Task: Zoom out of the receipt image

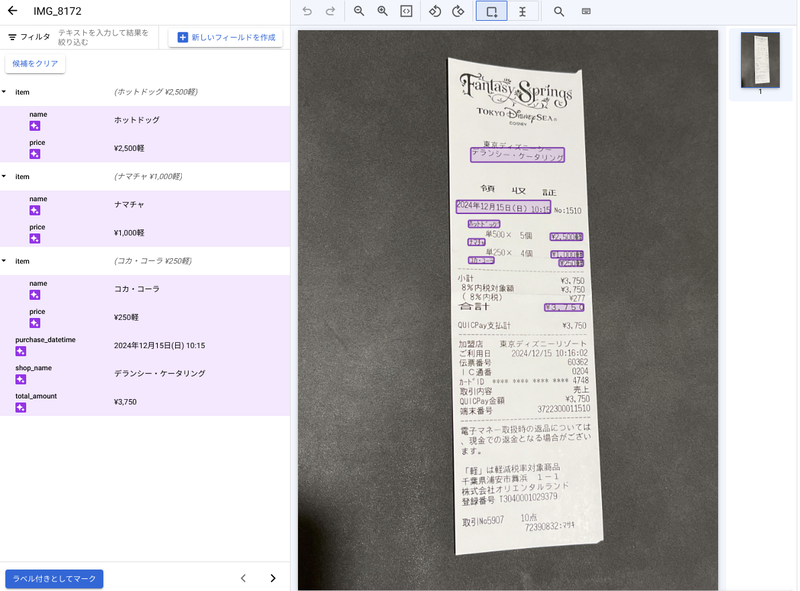Action: (359, 11)
